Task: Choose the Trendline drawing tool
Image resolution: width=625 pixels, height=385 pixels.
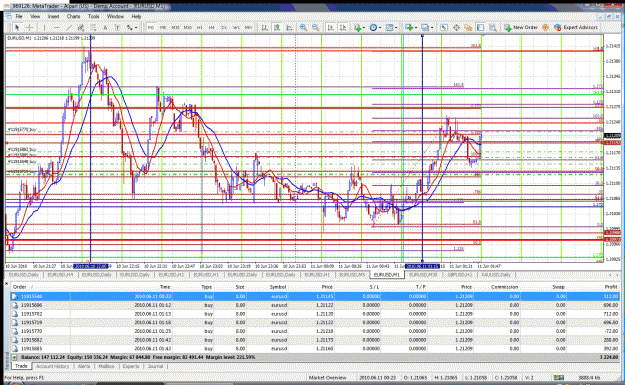Action: (x=69, y=28)
